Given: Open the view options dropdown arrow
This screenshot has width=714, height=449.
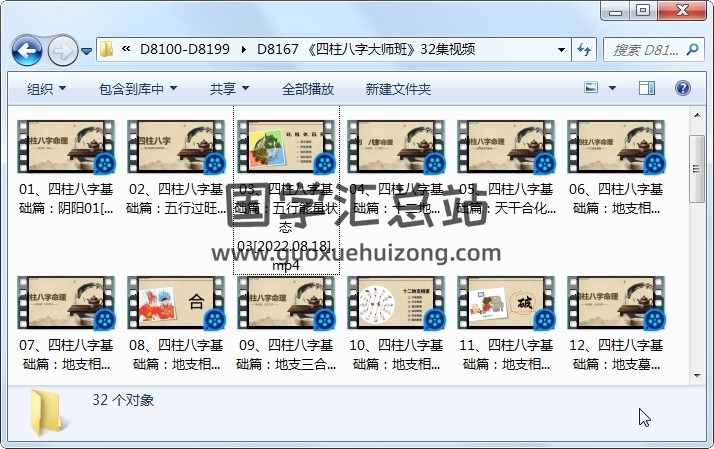Looking at the screenshot, I should [612, 88].
